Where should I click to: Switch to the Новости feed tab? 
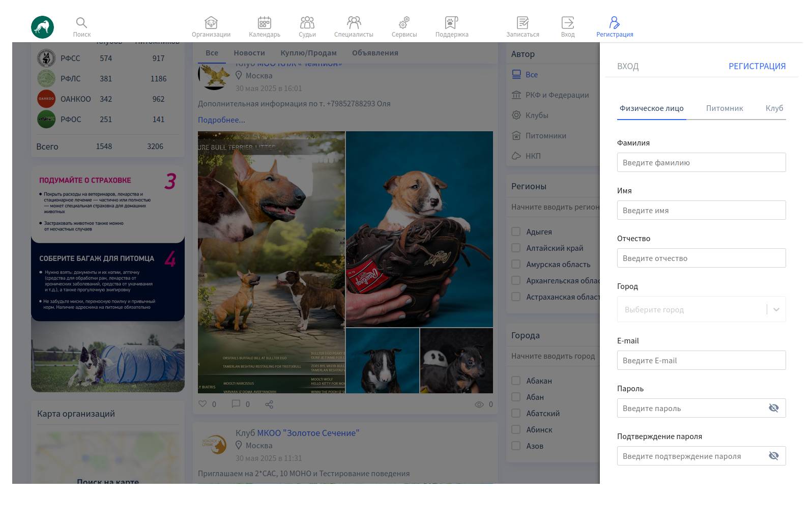click(x=249, y=53)
